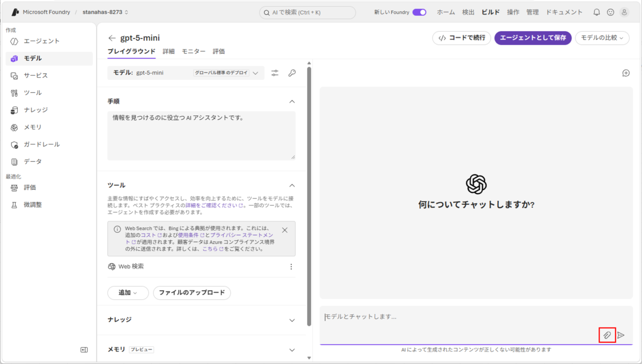Image resolution: width=642 pixels, height=364 pixels.
Task: Open ホーム in the top navigation
Action: pos(446,12)
